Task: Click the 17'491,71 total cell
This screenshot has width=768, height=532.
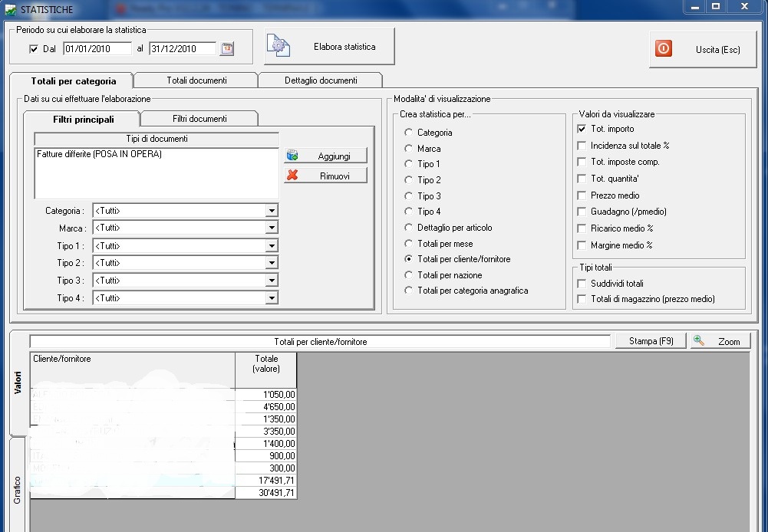Action: 266,480
